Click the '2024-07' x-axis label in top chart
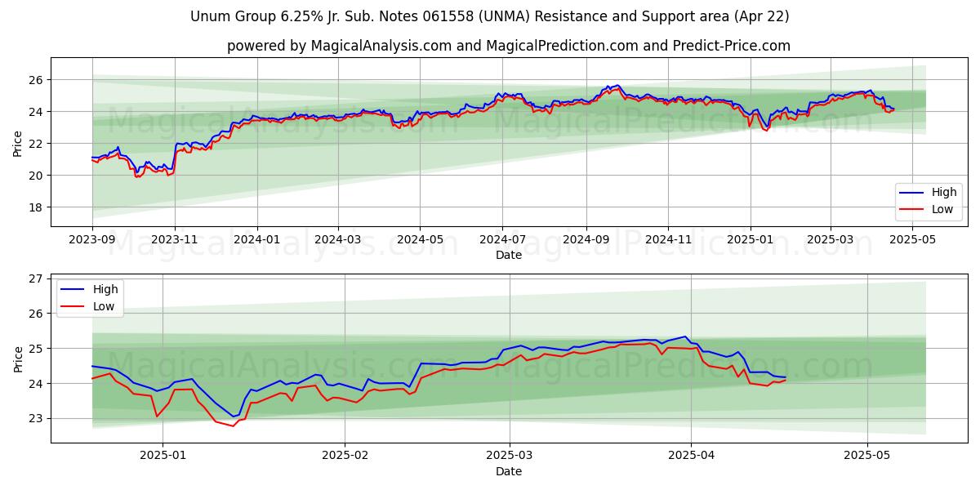980x490 pixels. coord(502,239)
